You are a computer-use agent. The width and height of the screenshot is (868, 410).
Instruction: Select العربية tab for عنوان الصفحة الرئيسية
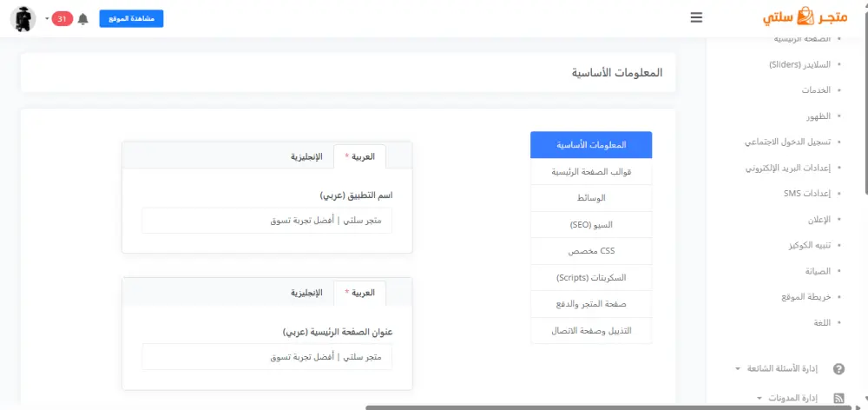[360, 293]
